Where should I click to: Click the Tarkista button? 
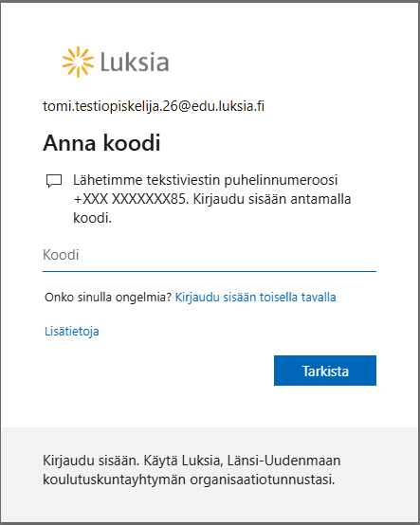(x=325, y=371)
